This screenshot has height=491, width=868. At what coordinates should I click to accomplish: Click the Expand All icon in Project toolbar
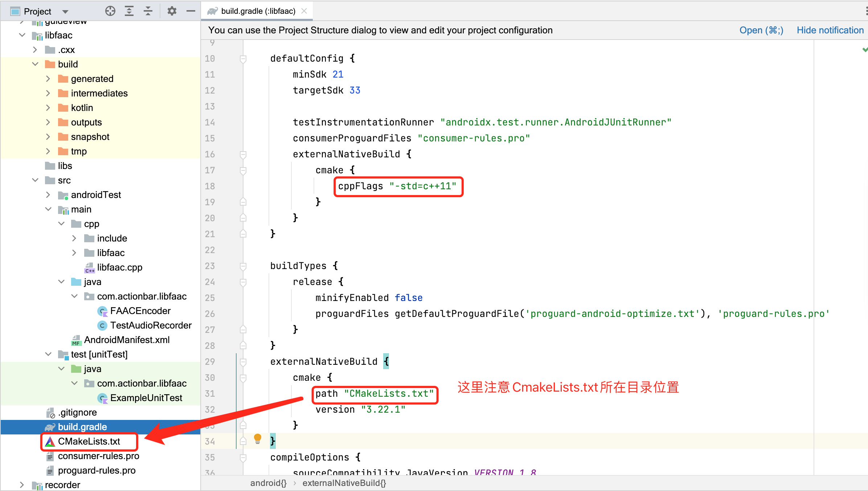129,11
